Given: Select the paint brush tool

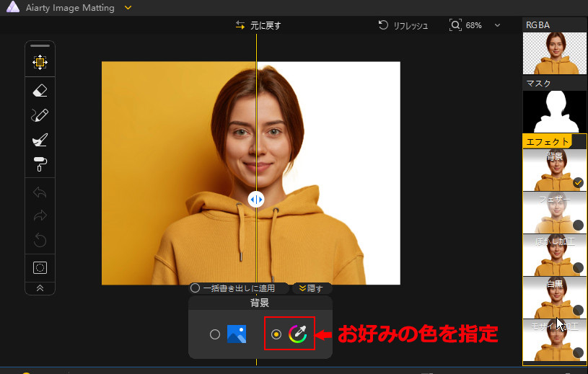Looking at the screenshot, I should click(x=40, y=140).
